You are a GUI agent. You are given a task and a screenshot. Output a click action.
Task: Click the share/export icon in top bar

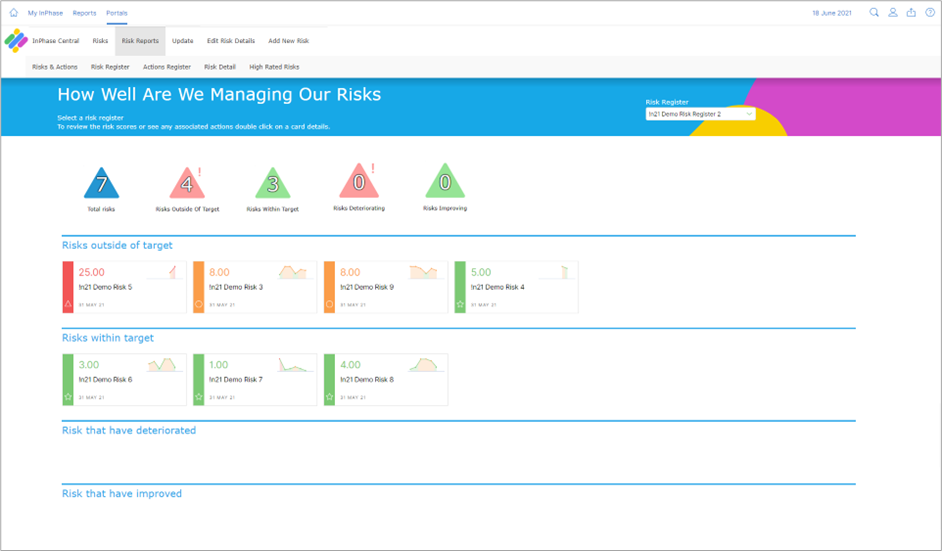911,13
